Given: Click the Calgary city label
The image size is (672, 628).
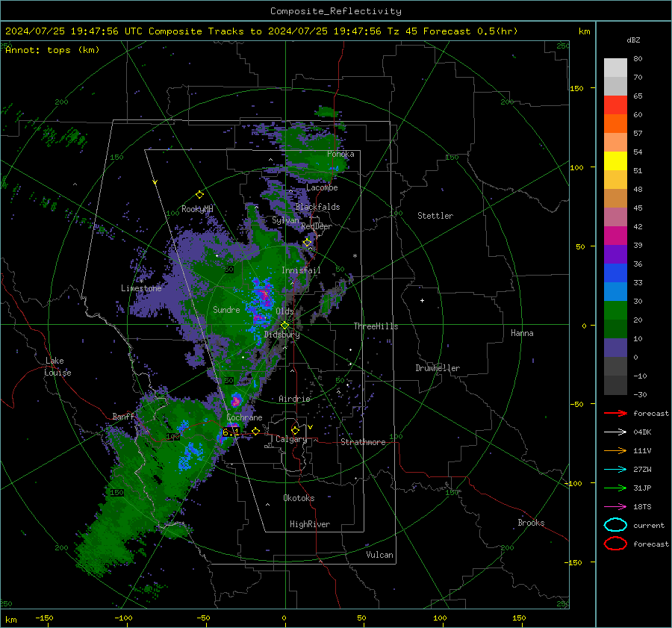Looking at the screenshot, I should coord(291,439).
